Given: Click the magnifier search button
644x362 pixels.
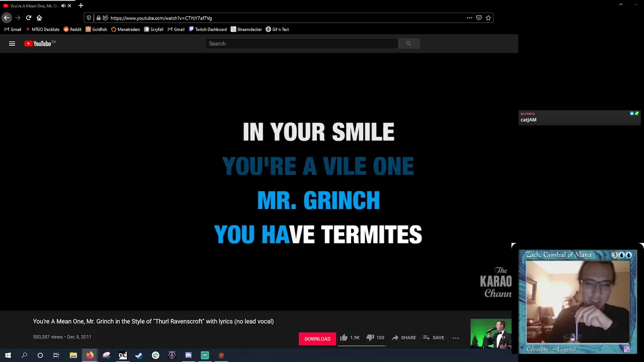Looking at the screenshot, I should click(409, 44).
